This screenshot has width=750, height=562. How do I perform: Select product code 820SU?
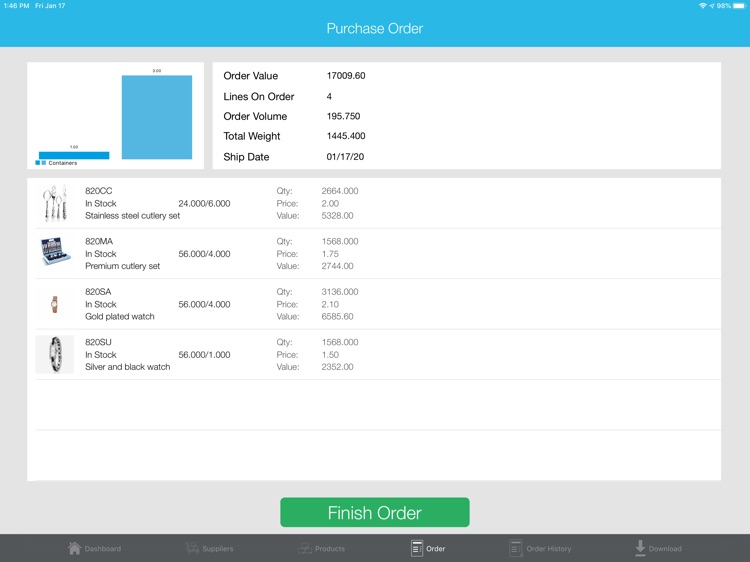pos(98,342)
